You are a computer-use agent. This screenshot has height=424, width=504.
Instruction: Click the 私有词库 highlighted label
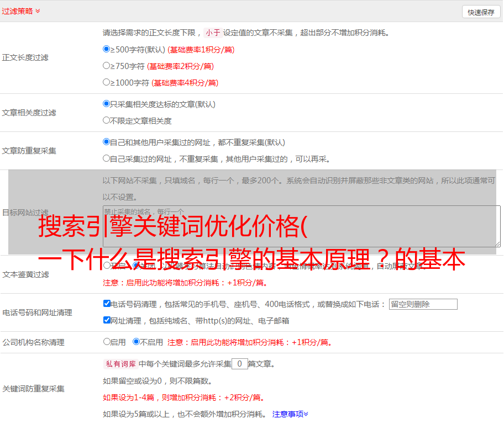point(120,364)
